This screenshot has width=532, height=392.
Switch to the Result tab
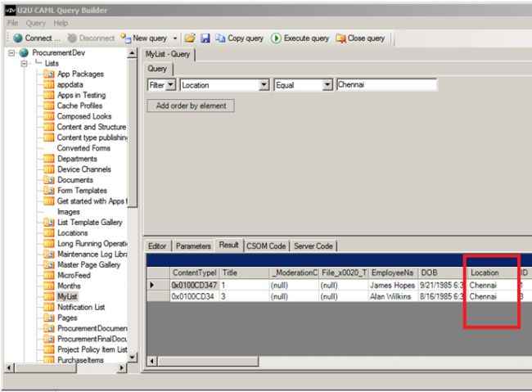point(229,245)
